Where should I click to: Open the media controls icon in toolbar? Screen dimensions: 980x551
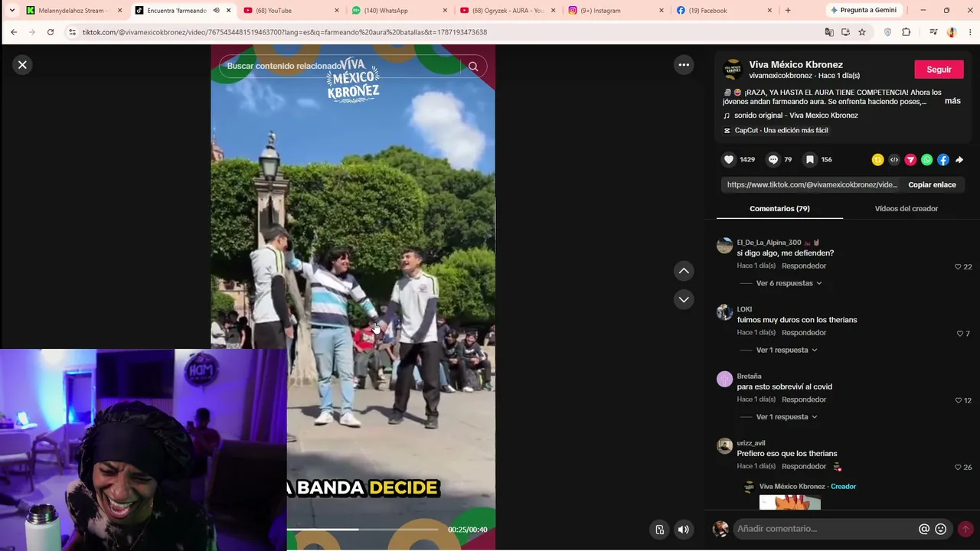point(933,32)
